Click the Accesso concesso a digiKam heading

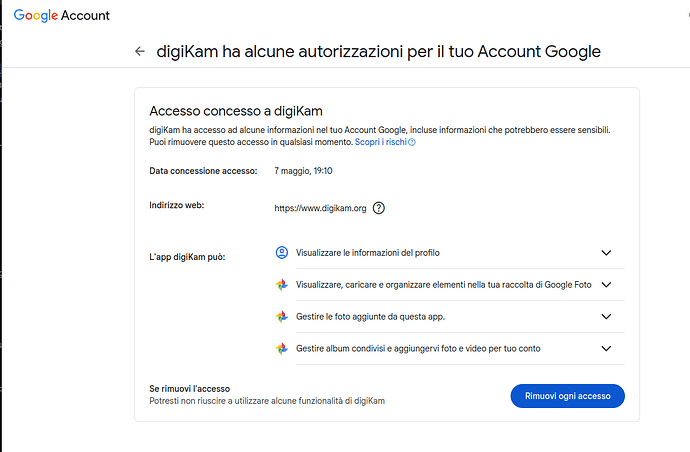click(236, 111)
